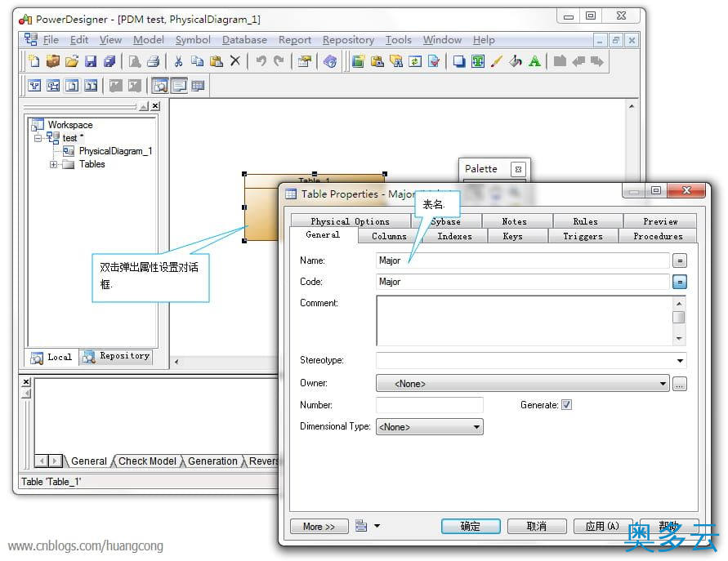Click the green Font A icon
Image resolution: width=728 pixels, height=561 pixels.
pyautogui.click(x=534, y=61)
